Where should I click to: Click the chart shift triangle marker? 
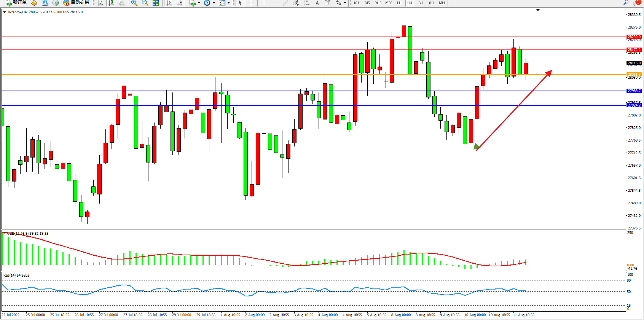(538, 10)
